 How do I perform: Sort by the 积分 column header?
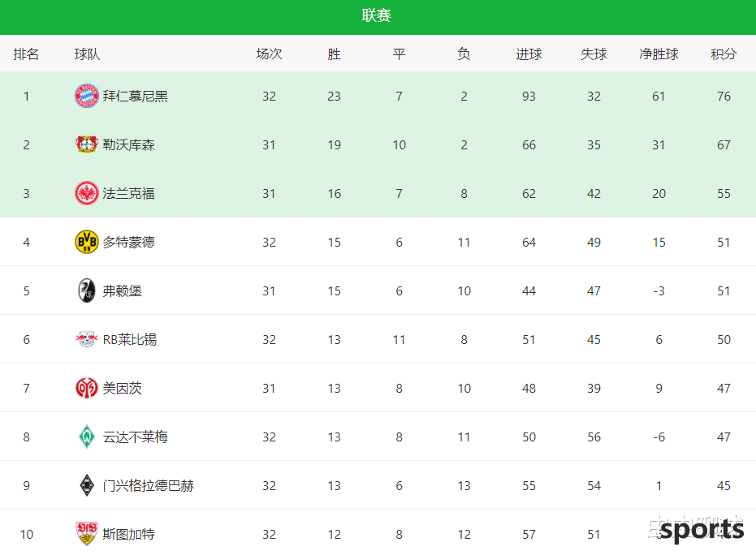click(724, 54)
